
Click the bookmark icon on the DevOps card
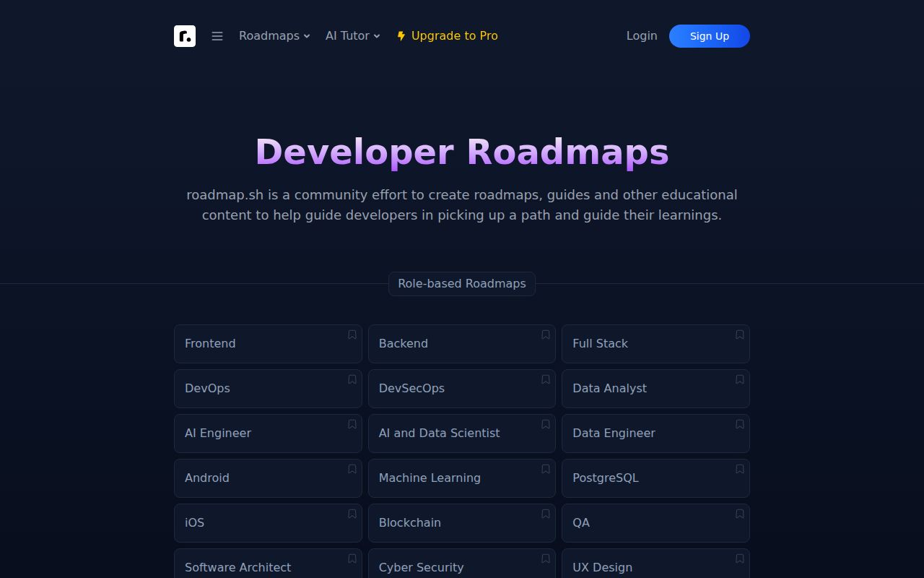[352, 379]
